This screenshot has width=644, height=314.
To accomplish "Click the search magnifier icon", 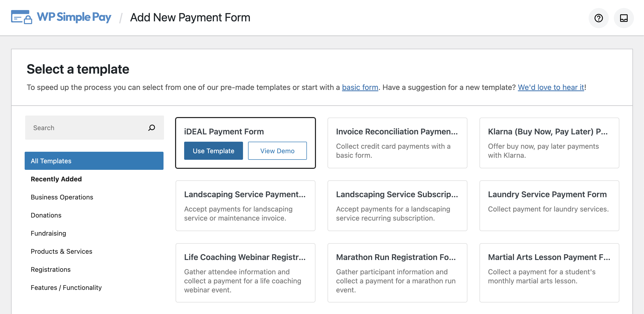I will 151,128.
